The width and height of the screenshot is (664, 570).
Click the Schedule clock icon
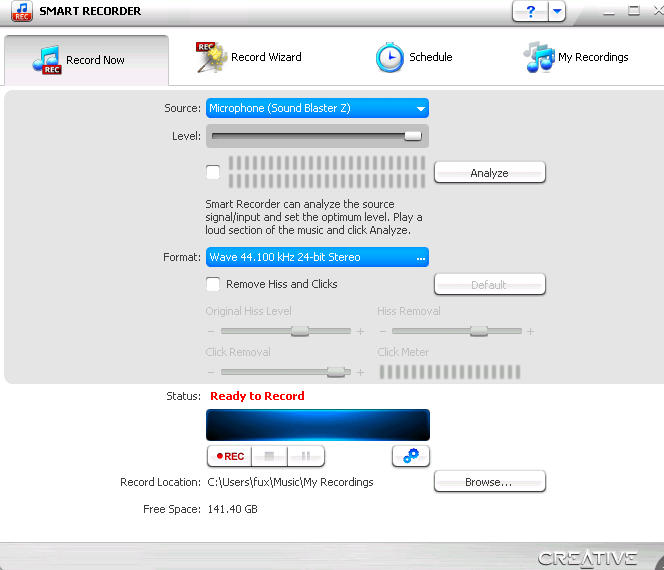tap(389, 58)
